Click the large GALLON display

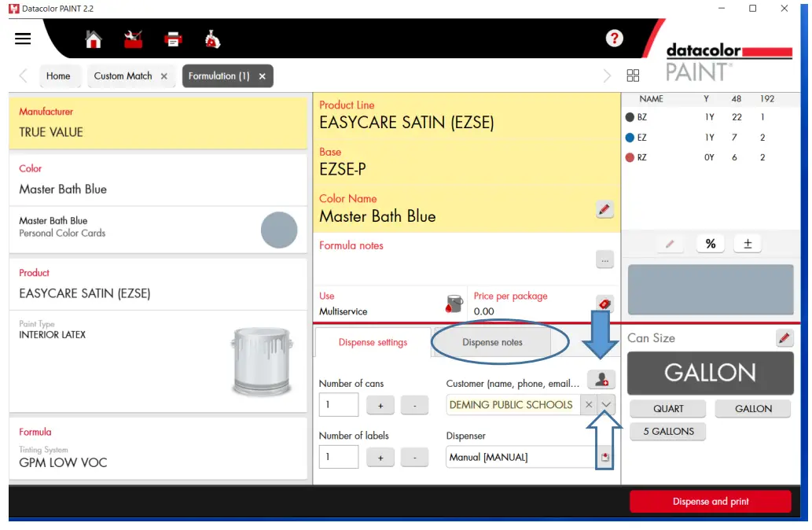pos(710,373)
